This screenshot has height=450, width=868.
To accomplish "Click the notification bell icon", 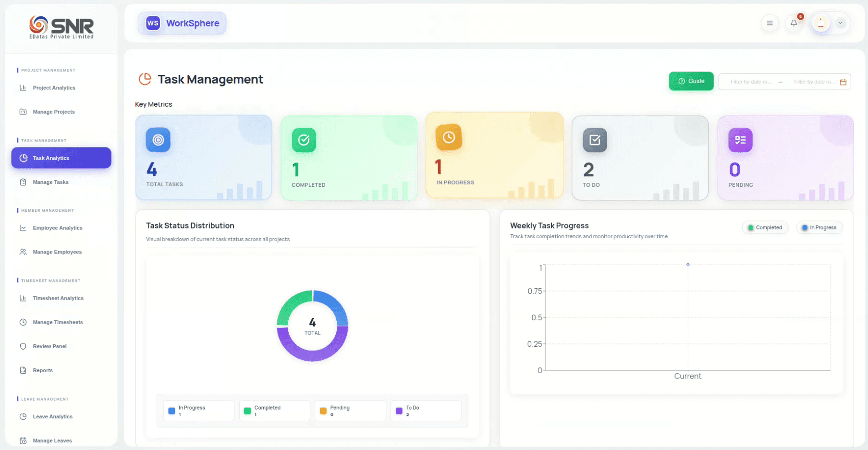I will pyautogui.click(x=794, y=23).
